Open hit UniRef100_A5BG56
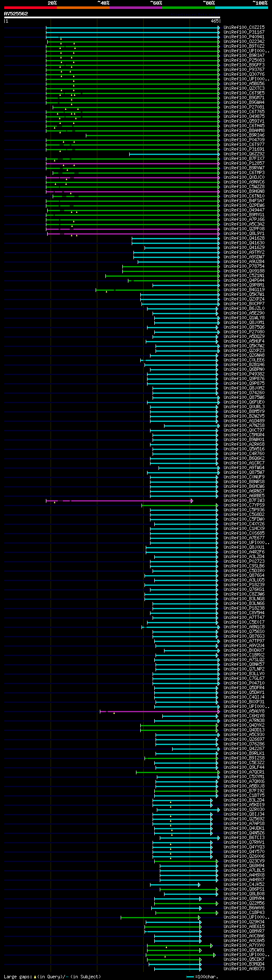 244,84
